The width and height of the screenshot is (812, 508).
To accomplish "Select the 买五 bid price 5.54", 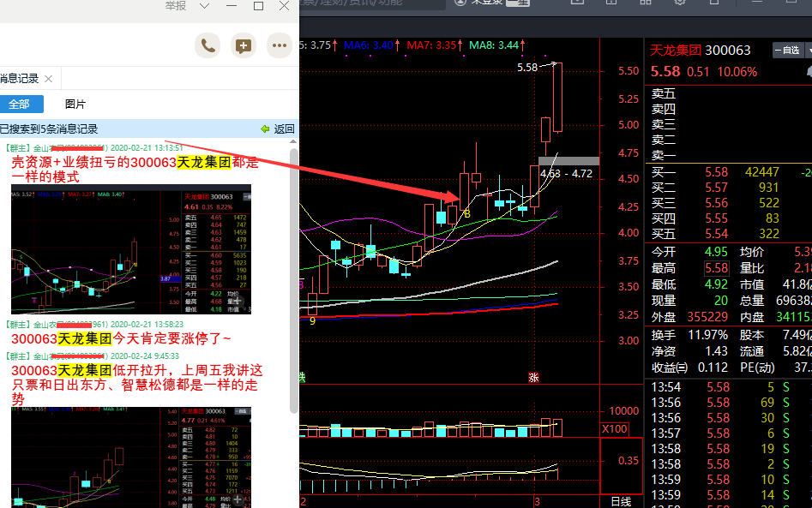I will click(x=716, y=234).
